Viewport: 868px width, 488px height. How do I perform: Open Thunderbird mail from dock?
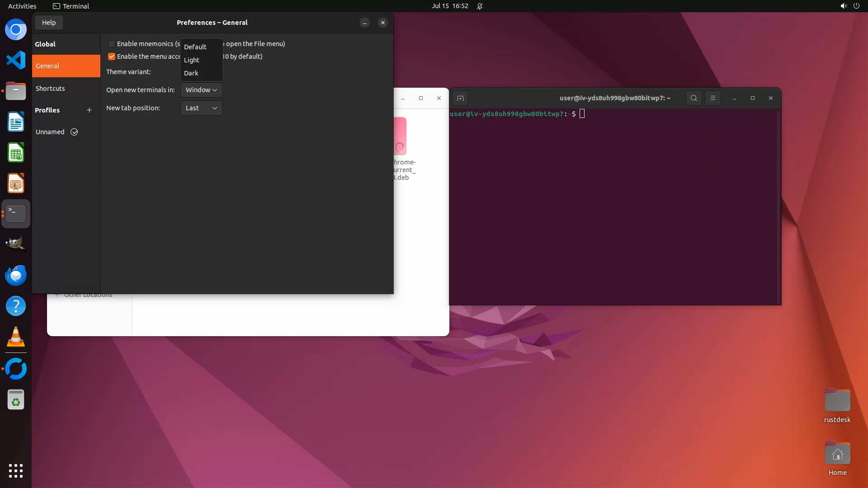point(16,275)
